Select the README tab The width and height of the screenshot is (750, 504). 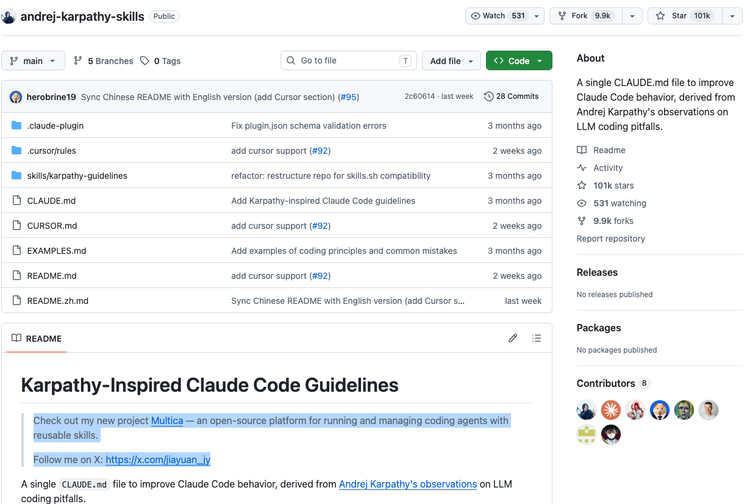[x=37, y=339]
